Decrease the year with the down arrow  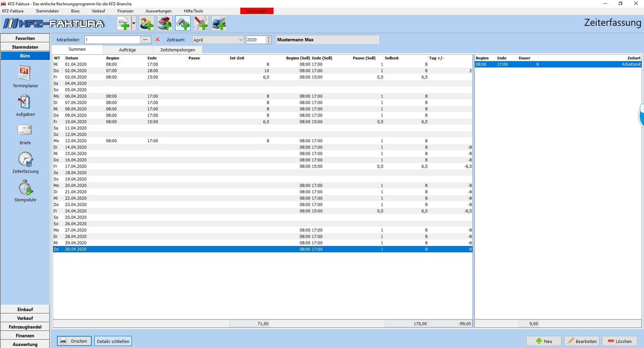click(268, 42)
